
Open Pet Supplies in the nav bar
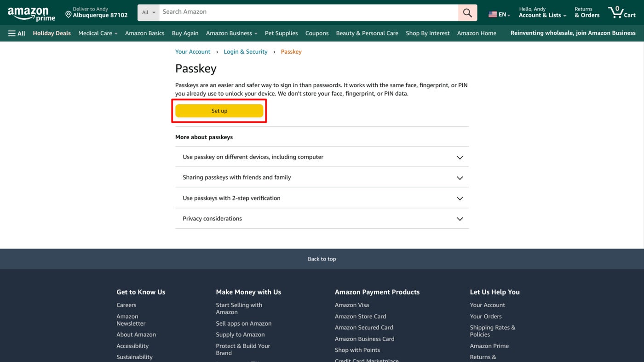point(282,33)
